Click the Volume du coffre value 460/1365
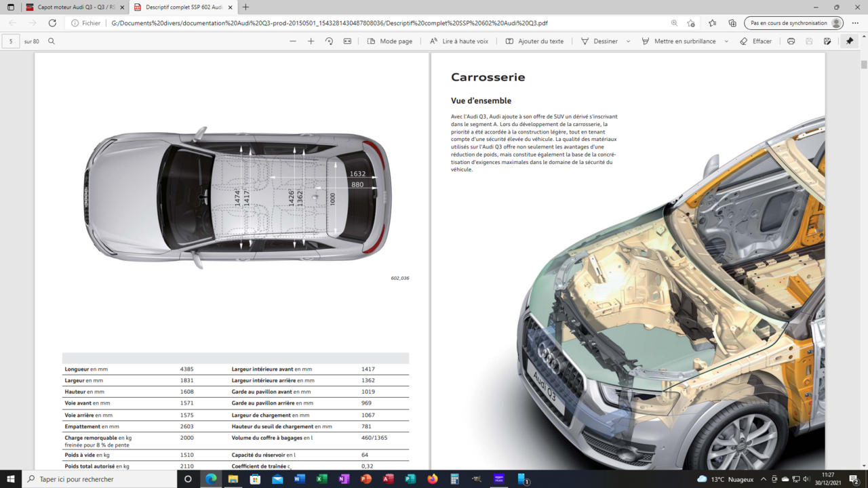This screenshot has height=488, width=868. 374,438
